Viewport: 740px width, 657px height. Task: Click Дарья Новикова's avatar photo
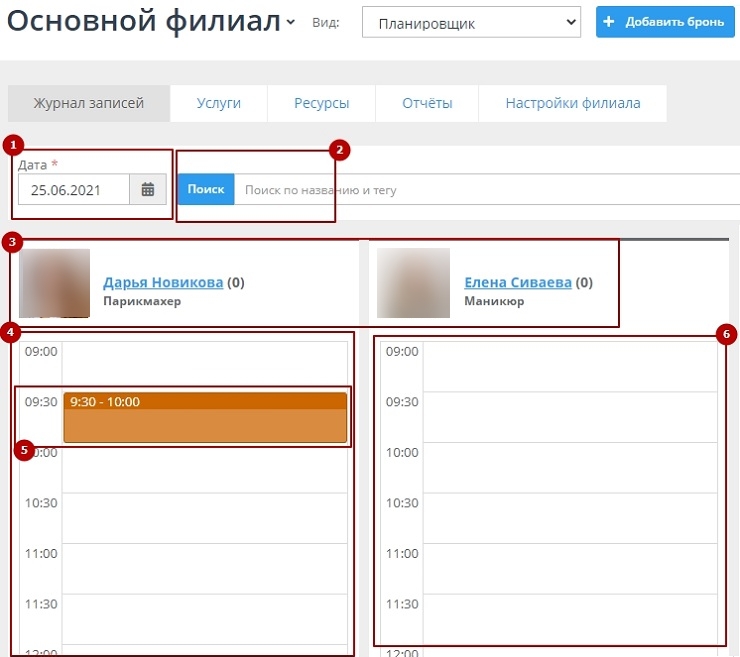(x=55, y=284)
